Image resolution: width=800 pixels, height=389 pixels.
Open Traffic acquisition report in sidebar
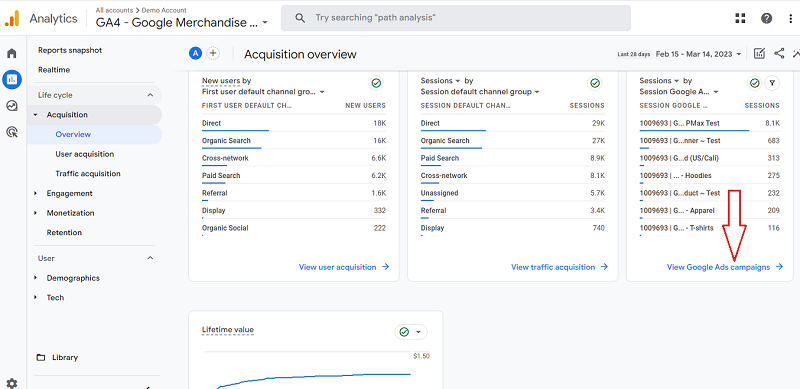pyautogui.click(x=88, y=174)
